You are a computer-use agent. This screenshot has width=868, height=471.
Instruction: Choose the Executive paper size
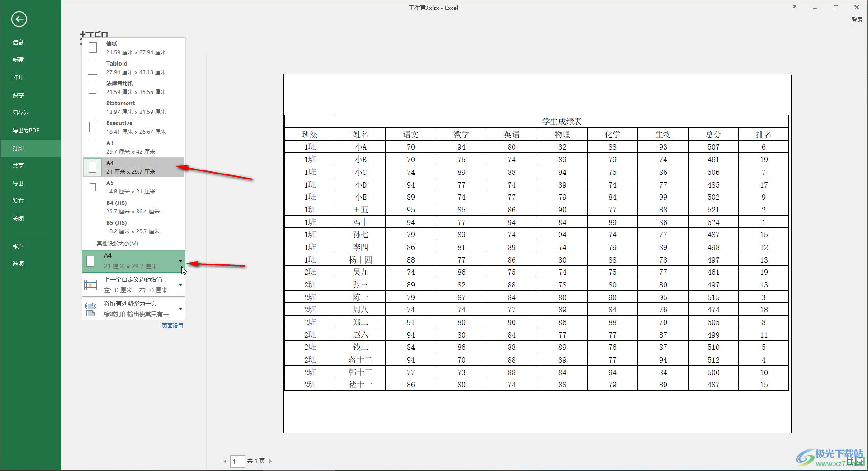tap(133, 127)
